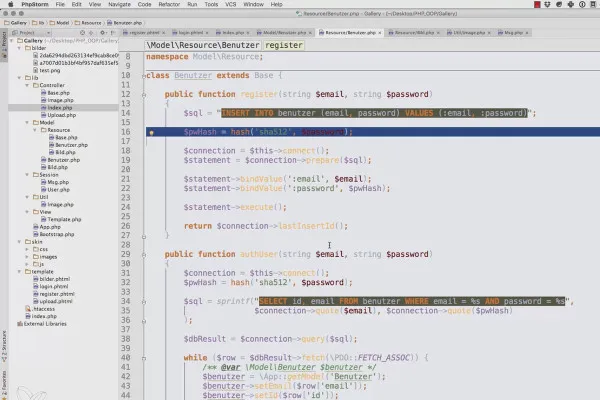Click the Benutzer.php breadcrumb item
The image size is (600, 400).
(x=124, y=23)
